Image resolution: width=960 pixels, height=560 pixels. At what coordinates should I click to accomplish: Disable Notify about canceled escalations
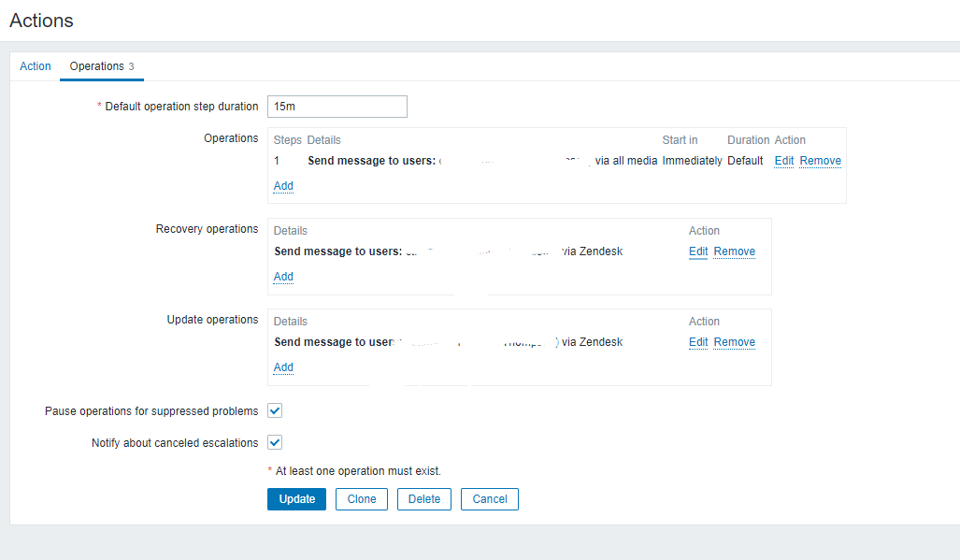click(274, 441)
